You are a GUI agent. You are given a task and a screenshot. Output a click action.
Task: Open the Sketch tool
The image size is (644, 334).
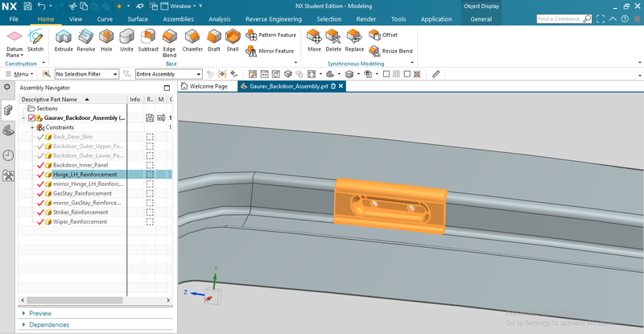click(35, 39)
